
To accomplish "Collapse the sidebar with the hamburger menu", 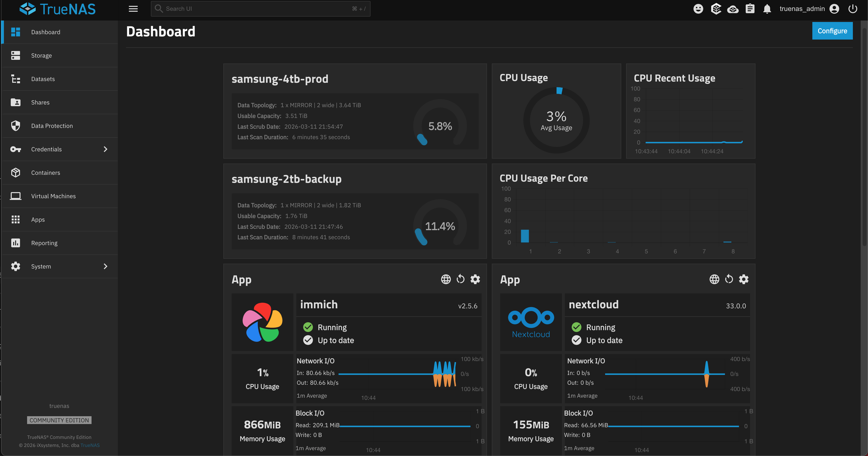I will (x=133, y=9).
